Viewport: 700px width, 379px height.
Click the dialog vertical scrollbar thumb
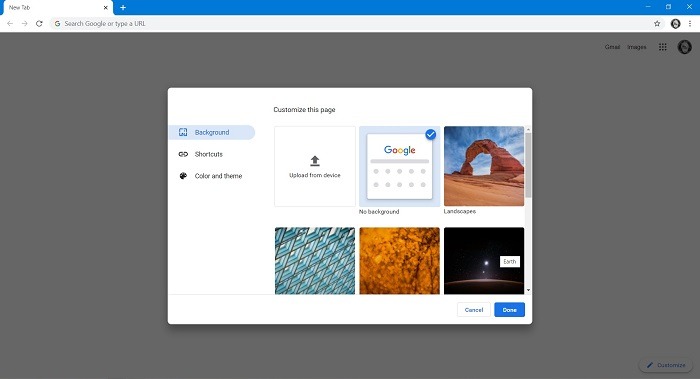[x=528, y=165]
